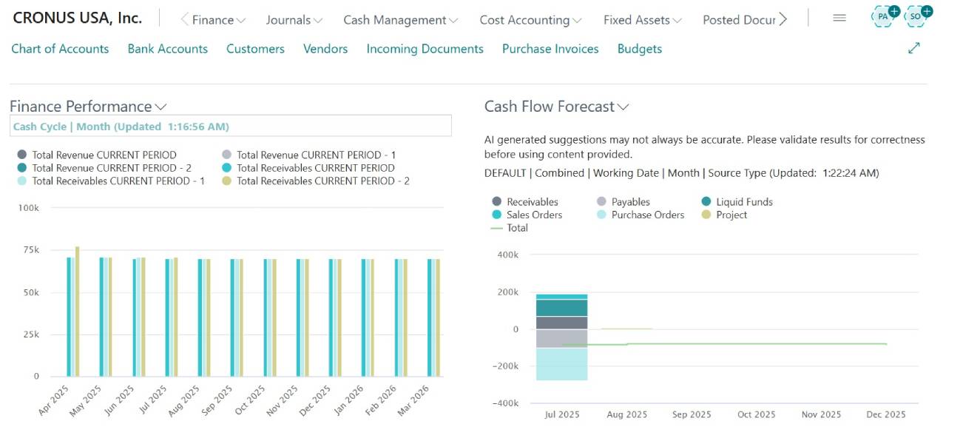Open the Cash Management menu dropdown
This screenshot has height=444, width=980.
point(400,20)
